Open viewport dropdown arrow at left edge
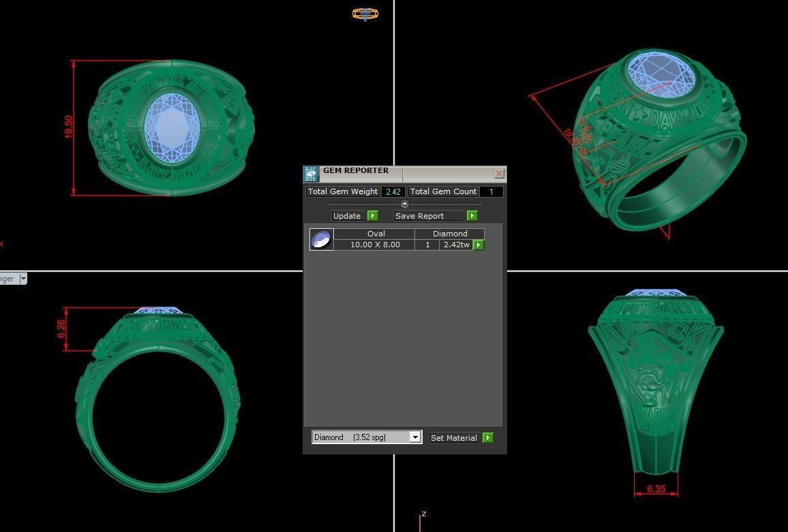This screenshot has width=788, height=532. [x=23, y=279]
